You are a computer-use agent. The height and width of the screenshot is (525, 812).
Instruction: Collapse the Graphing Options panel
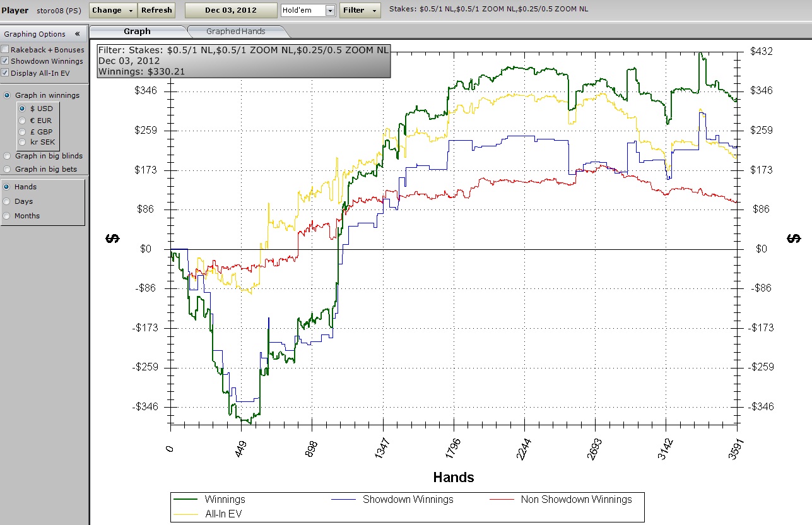click(x=77, y=34)
